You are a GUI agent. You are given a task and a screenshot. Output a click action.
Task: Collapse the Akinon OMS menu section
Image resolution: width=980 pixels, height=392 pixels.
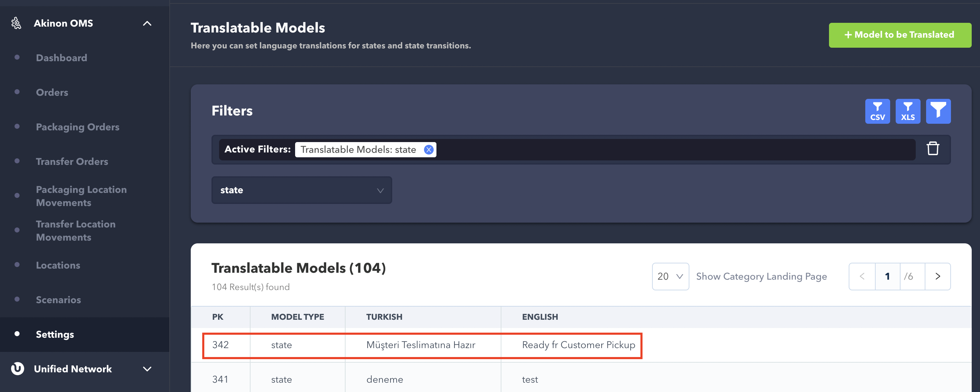(147, 24)
